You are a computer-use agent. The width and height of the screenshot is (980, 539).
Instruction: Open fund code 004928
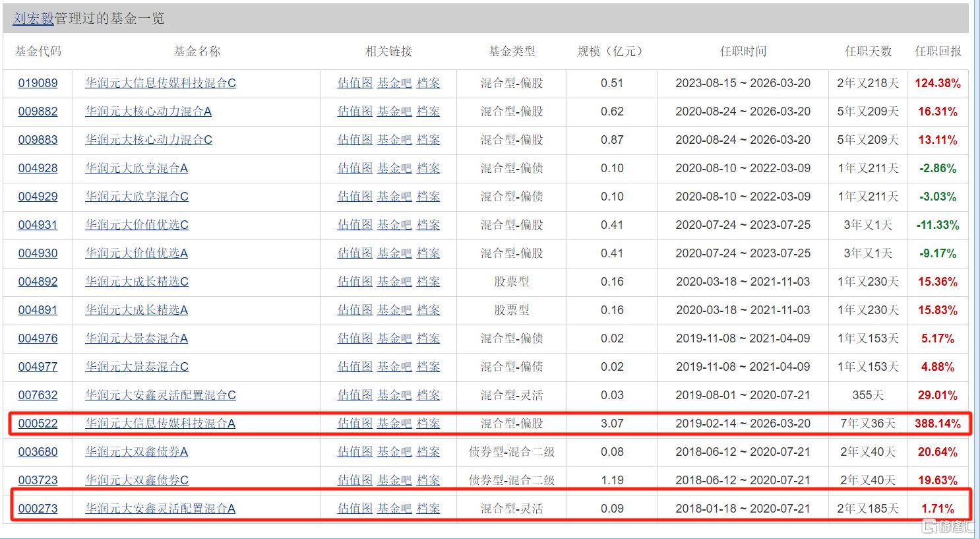click(x=38, y=168)
